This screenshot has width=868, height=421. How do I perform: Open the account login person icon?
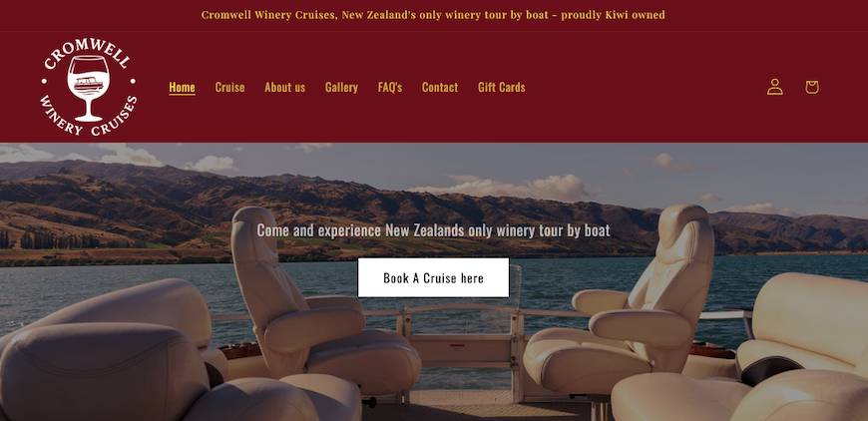[x=774, y=87]
